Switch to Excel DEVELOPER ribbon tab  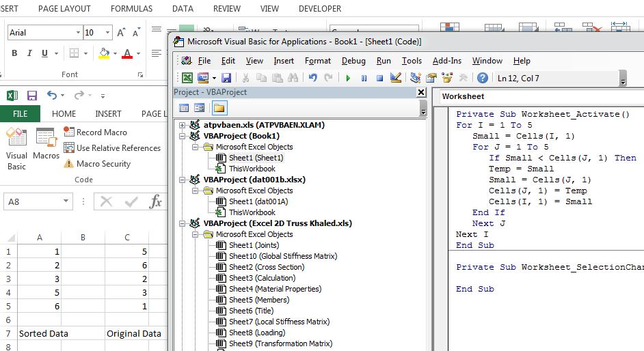pyautogui.click(x=320, y=9)
